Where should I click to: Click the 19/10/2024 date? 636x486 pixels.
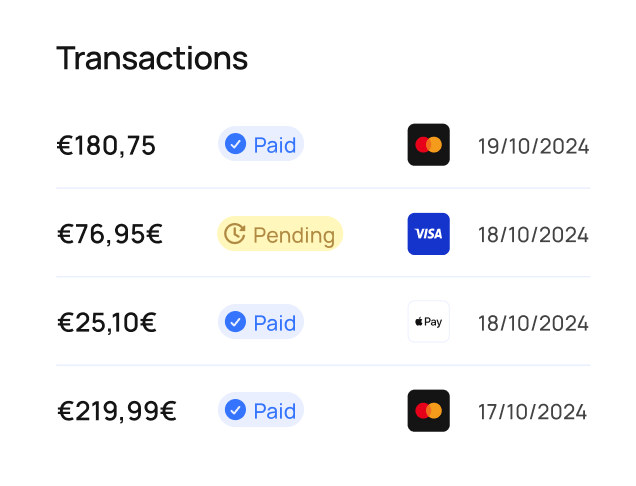[x=533, y=146]
